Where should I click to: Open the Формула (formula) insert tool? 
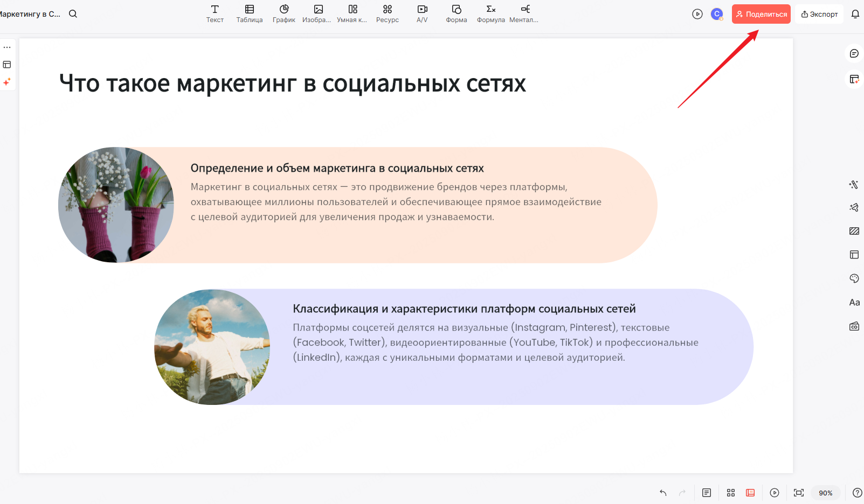pos(490,13)
